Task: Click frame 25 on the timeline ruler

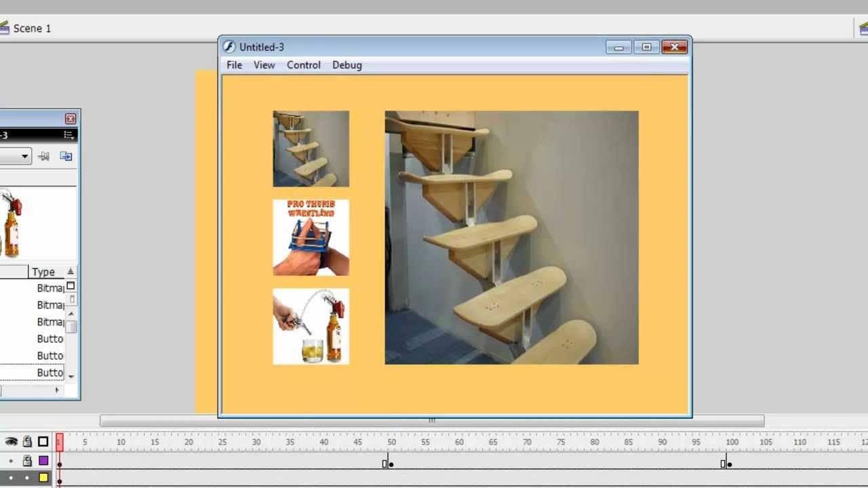Action: pos(222,442)
